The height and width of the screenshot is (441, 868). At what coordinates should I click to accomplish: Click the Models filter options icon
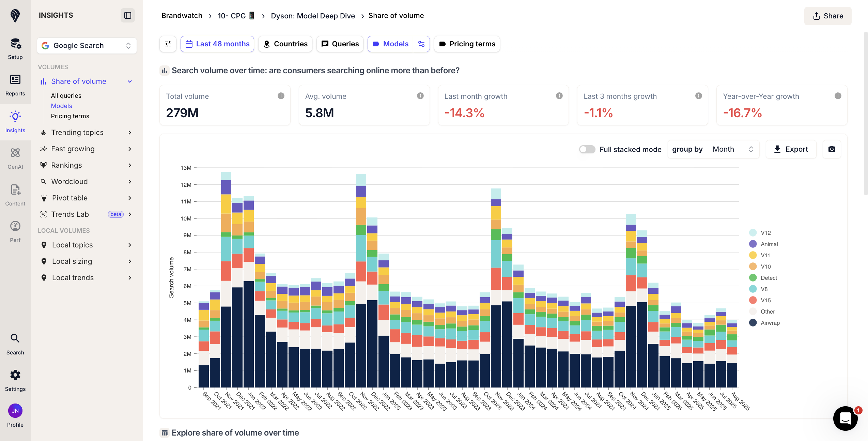pos(421,44)
